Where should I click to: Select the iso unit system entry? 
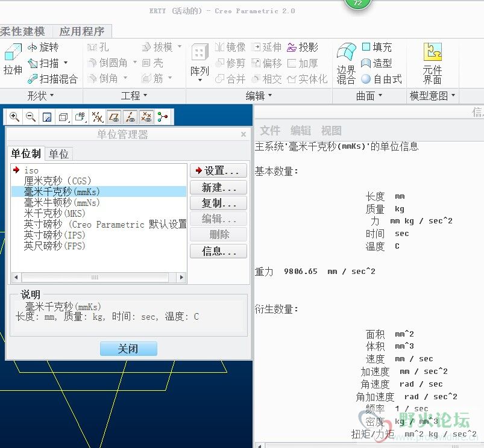pyautogui.click(x=99, y=170)
